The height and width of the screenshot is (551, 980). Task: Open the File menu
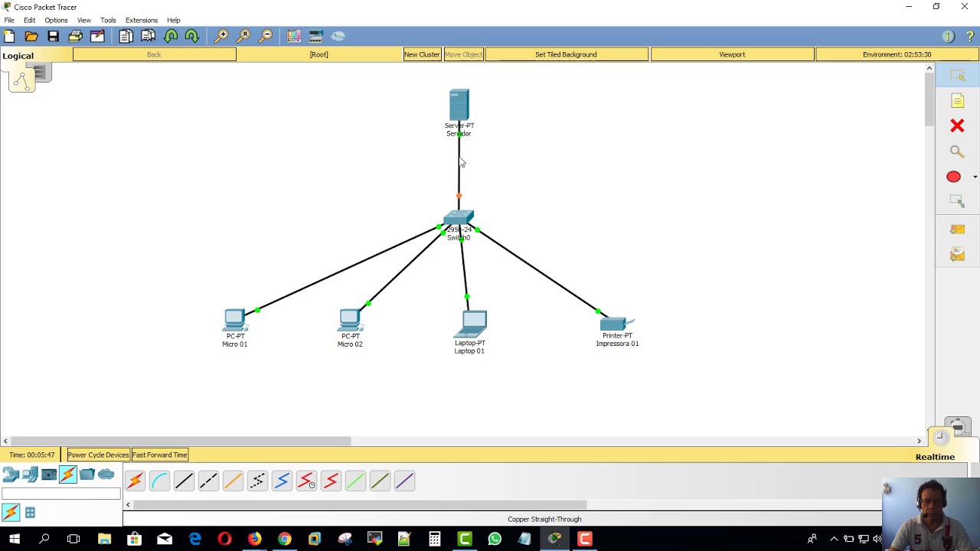[x=9, y=20]
